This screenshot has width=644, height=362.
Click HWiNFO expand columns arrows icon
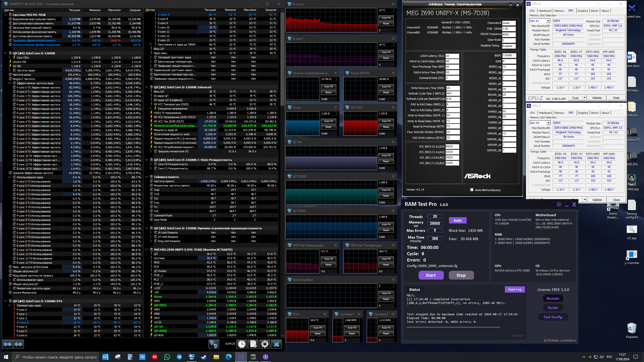click(8, 344)
